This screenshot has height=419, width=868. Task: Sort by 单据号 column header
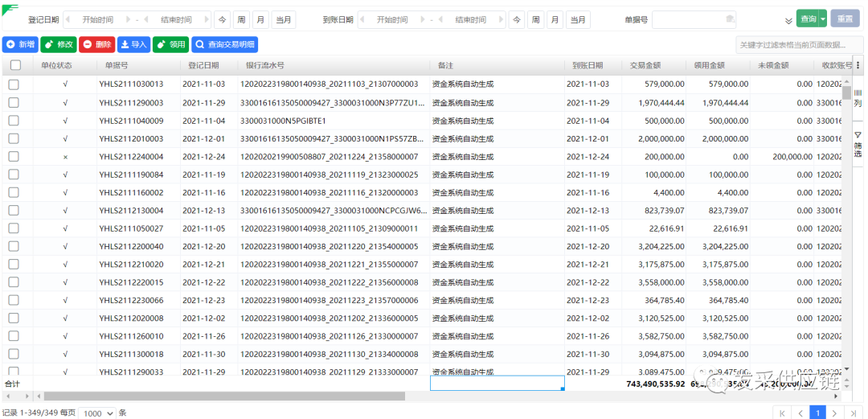tap(117, 65)
